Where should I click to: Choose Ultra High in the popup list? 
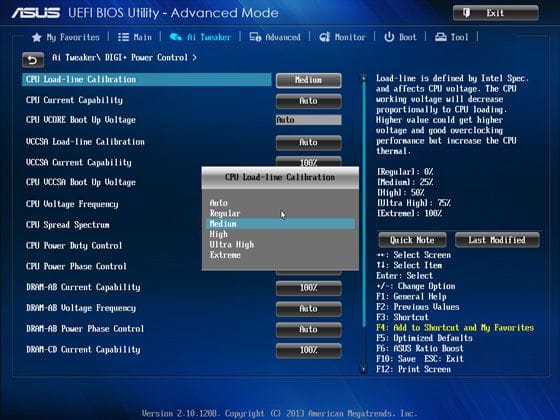pyautogui.click(x=280, y=245)
